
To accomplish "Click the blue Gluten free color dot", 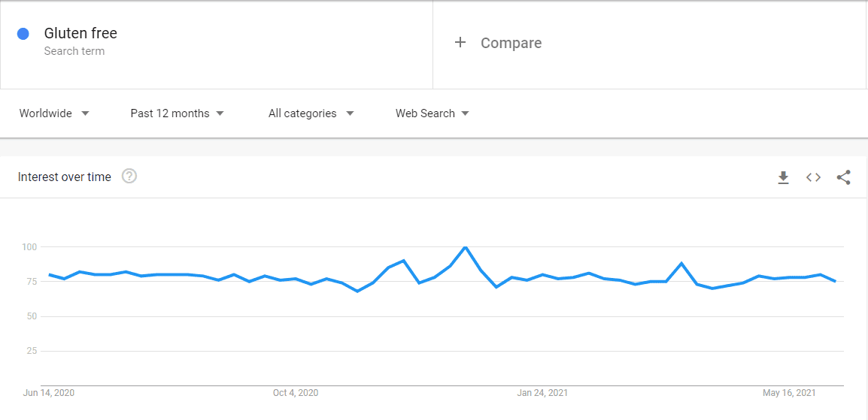I will pos(23,35).
